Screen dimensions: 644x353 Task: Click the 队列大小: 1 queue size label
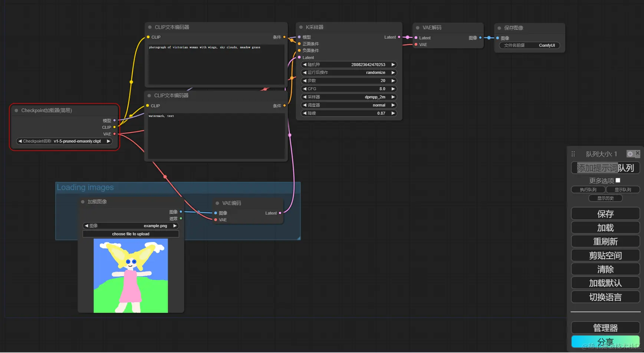tap(601, 154)
